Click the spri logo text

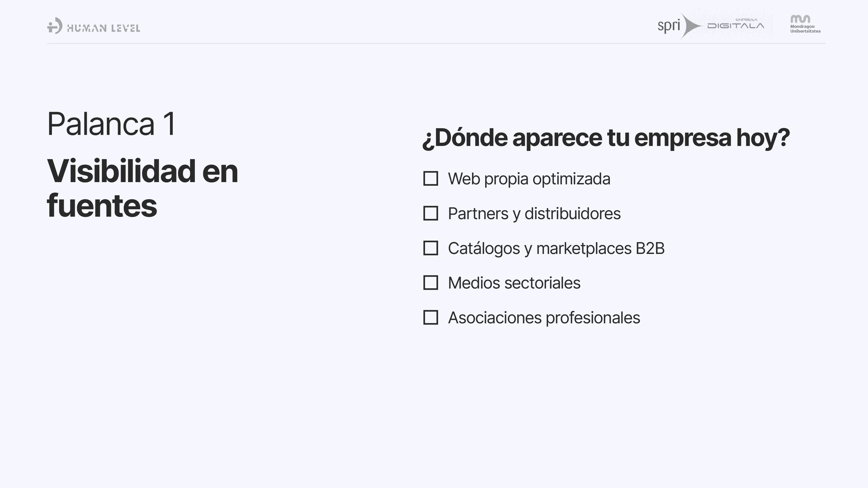[669, 26]
